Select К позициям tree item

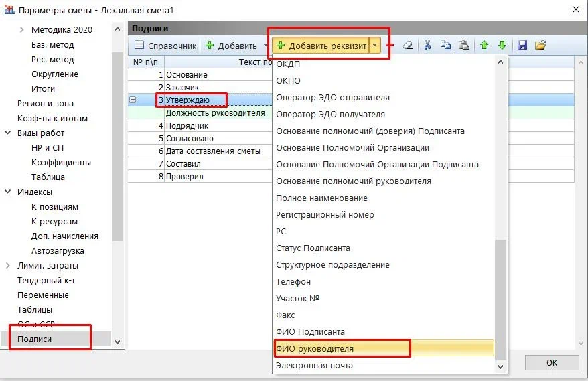[x=55, y=207]
